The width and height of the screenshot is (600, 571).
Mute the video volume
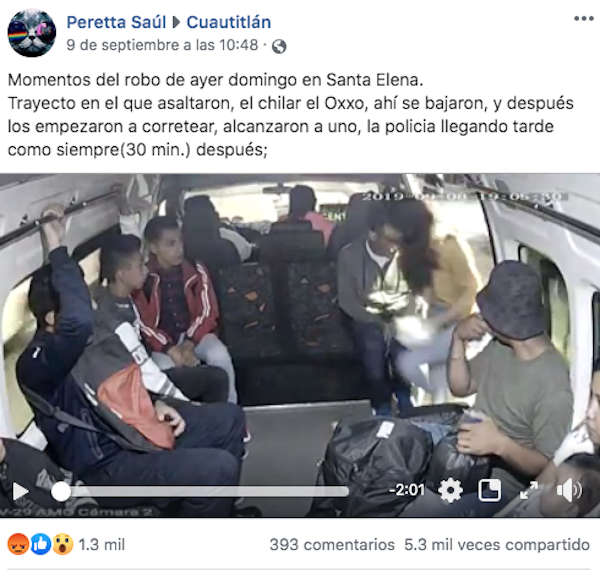(x=569, y=490)
